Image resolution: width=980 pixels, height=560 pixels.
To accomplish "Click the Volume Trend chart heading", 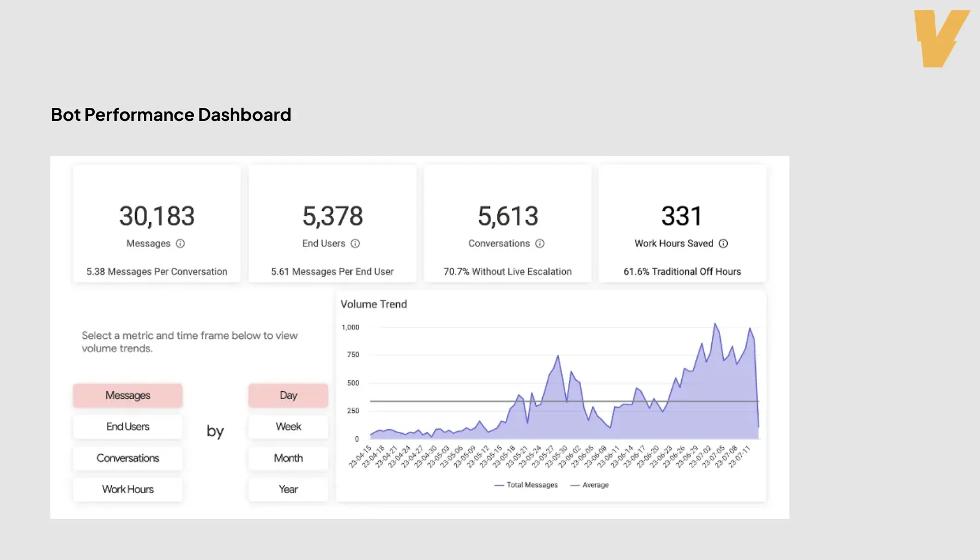I will click(x=374, y=304).
